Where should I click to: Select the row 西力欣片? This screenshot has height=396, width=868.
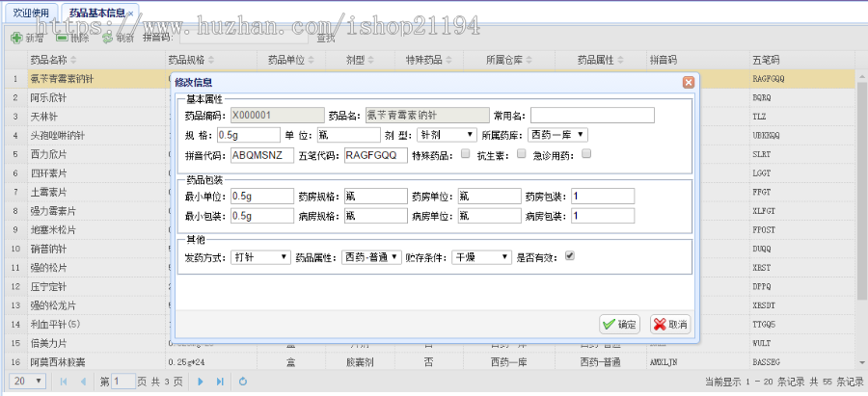click(431, 154)
